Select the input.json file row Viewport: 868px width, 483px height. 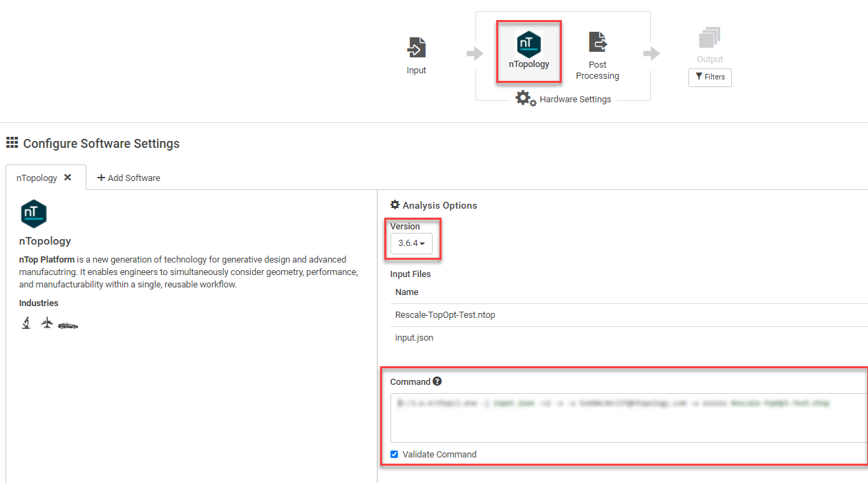(x=629, y=338)
